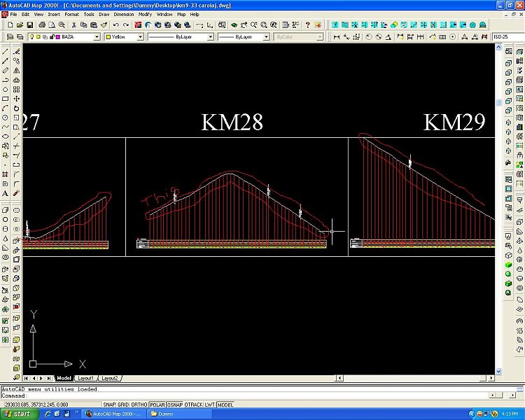Select the Hatch tool
The image size is (525, 420).
pyautogui.click(x=5, y=174)
